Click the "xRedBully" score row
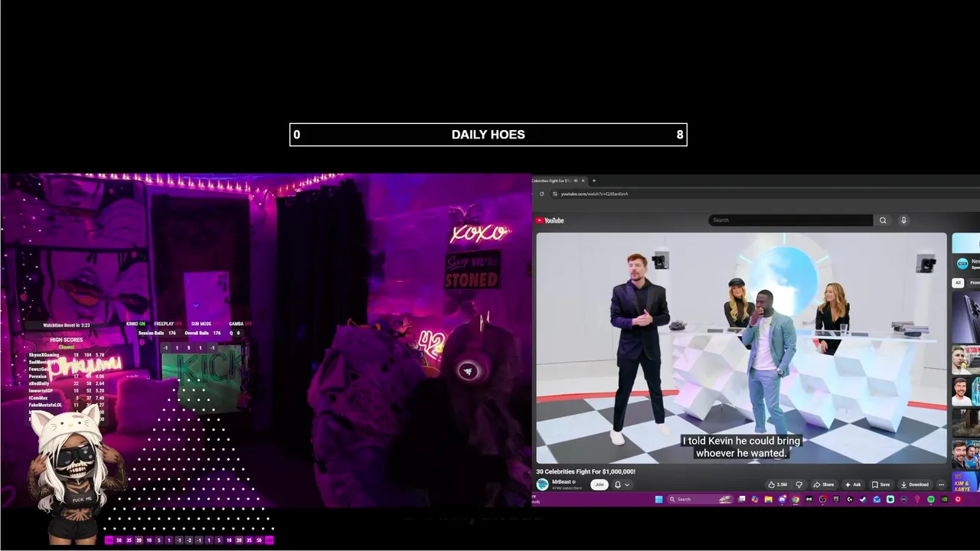980x551 pixels. tap(67, 383)
